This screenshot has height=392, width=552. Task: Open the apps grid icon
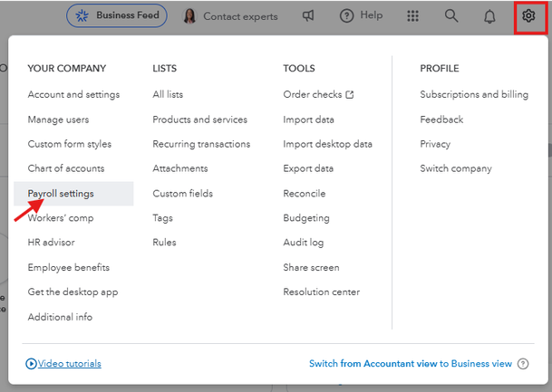[413, 16]
